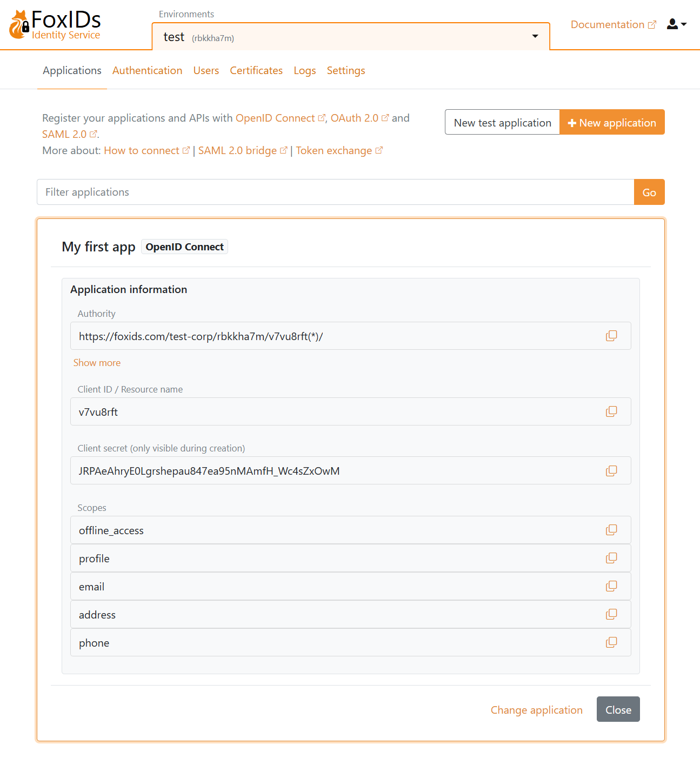Switch to the Authentication tab

pyautogui.click(x=147, y=70)
